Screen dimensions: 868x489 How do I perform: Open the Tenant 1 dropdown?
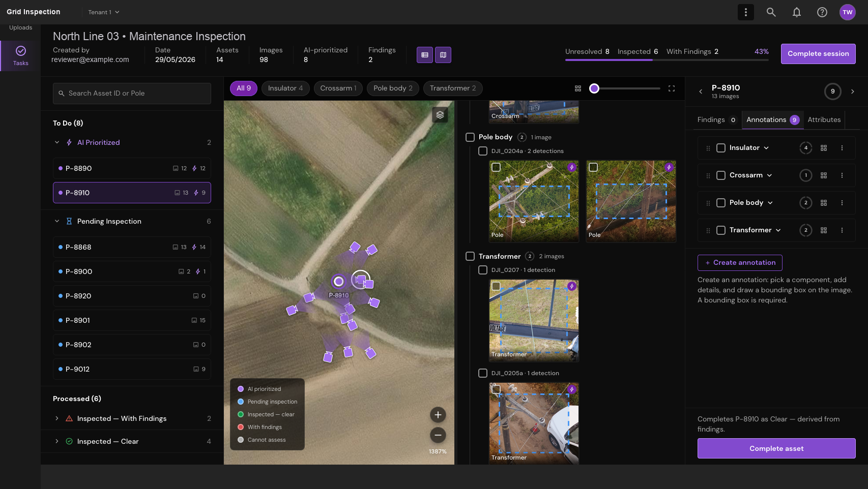pyautogui.click(x=103, y=12)
